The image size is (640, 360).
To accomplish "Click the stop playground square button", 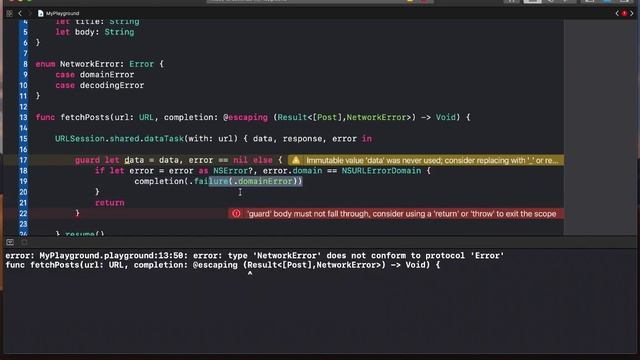I will pos(24,242).
